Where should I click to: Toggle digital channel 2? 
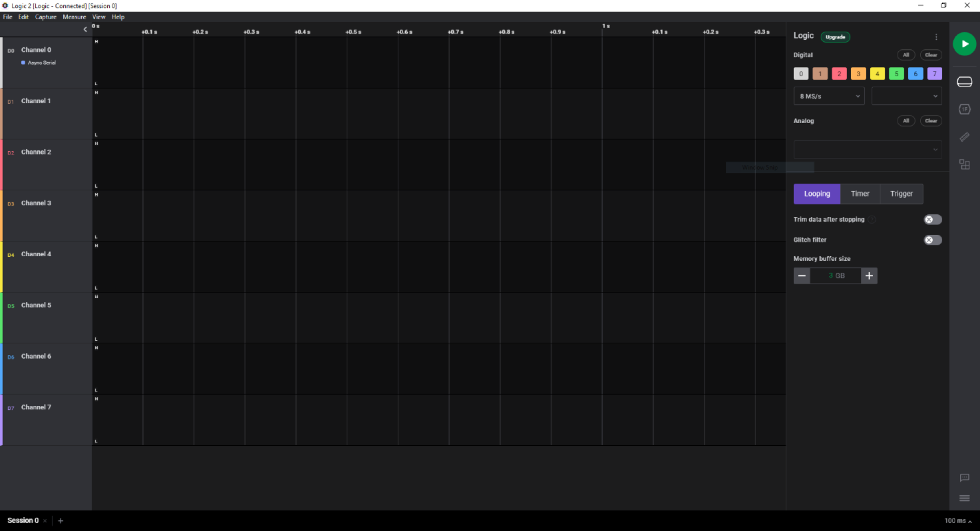pyautogui.click(x=839, y=74)
